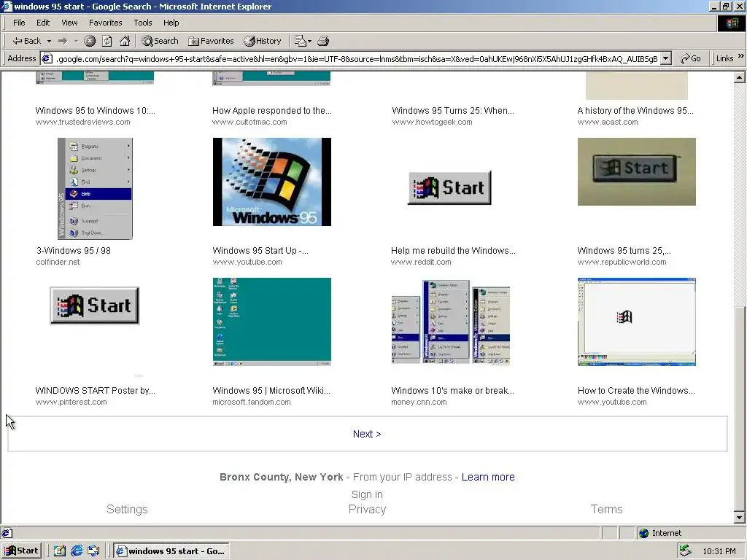Viewport: 747px width, 560px height.
Task: Click the Forward arrow toolbar button
Action: [x=63, y=41]
